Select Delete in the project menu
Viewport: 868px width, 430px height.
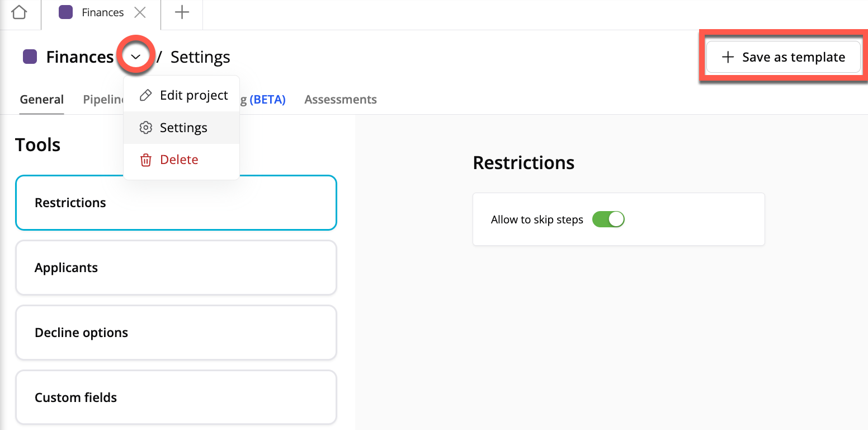coord(179,160)
